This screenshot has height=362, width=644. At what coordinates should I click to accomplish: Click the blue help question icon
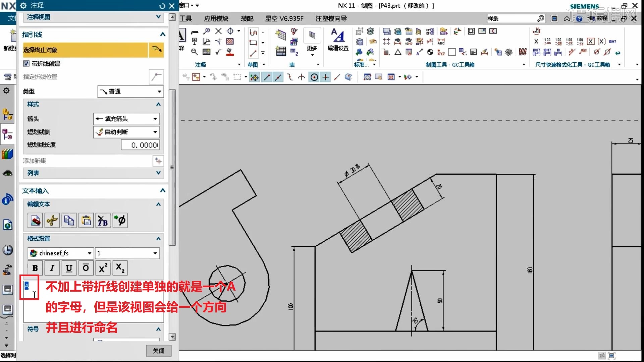pyautogui.click(x=579, y=18)
